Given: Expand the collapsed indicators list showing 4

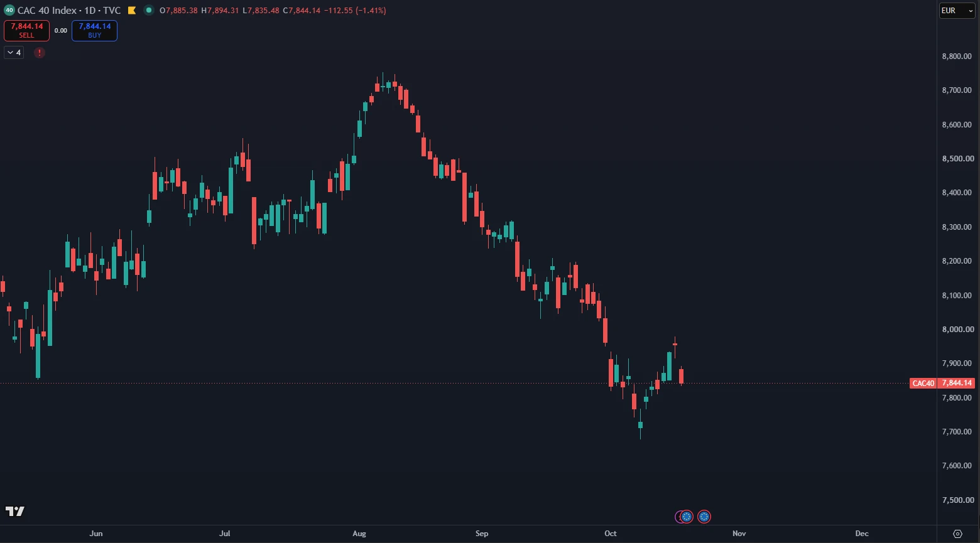Looking at the screenshot, I should (x=13, y=53).
